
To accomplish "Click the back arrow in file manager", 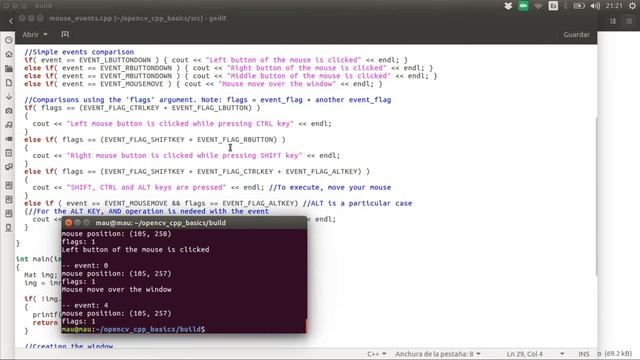I will point(11,20).
